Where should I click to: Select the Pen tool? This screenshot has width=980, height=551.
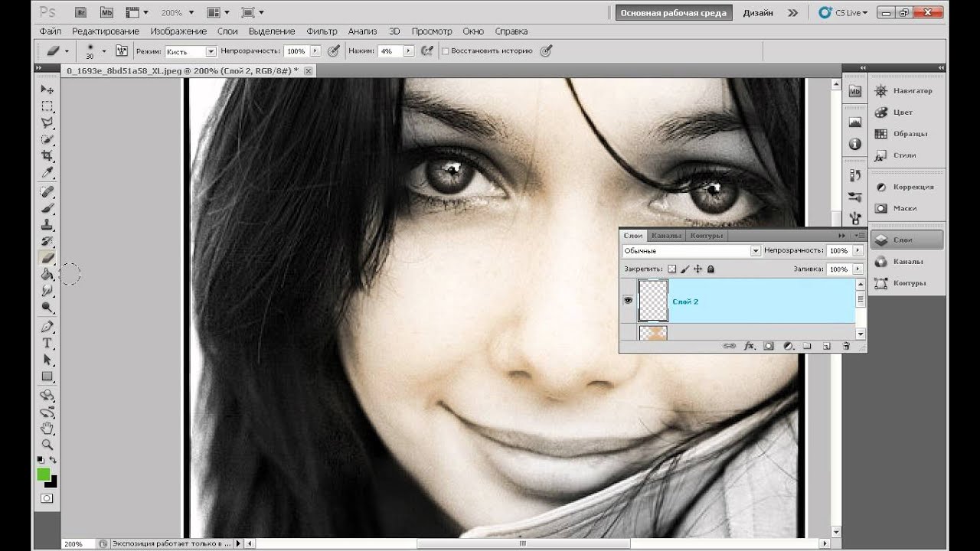[47, 327]
